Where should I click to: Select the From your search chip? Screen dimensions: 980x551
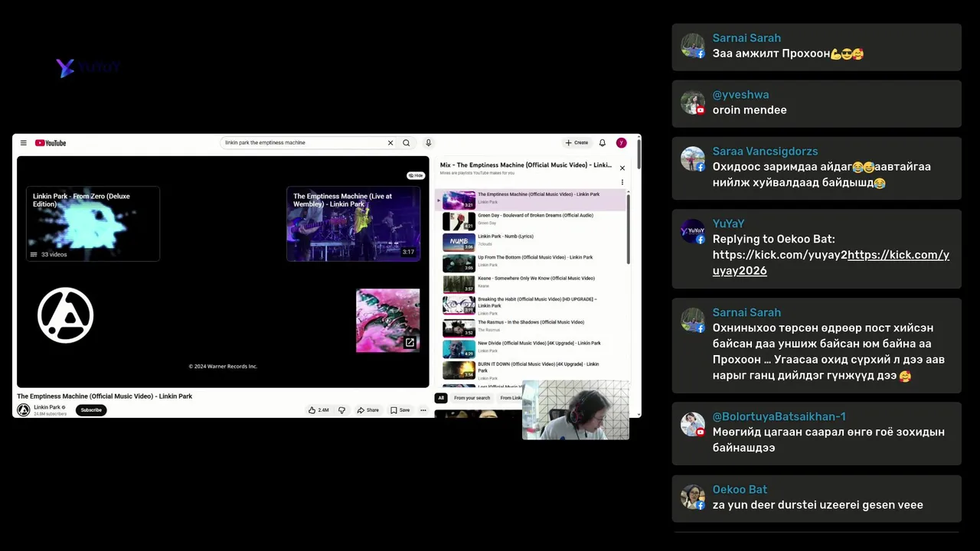click(472, 398)
